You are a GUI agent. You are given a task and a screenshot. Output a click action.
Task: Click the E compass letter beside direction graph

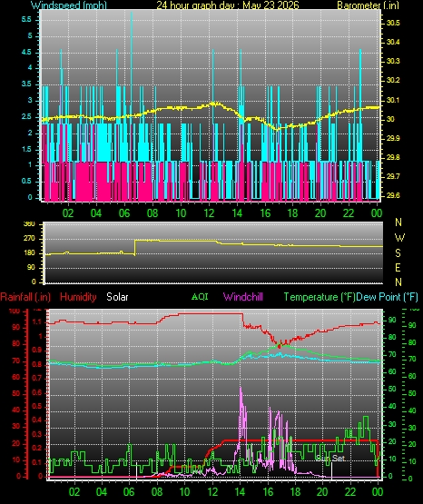point(398,268)
